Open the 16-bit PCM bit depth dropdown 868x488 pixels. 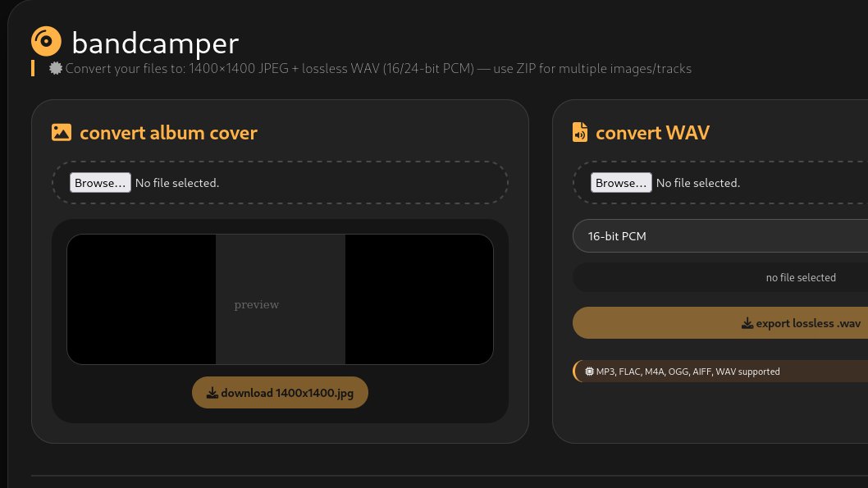pyautogui.click(x=720, y=236)
